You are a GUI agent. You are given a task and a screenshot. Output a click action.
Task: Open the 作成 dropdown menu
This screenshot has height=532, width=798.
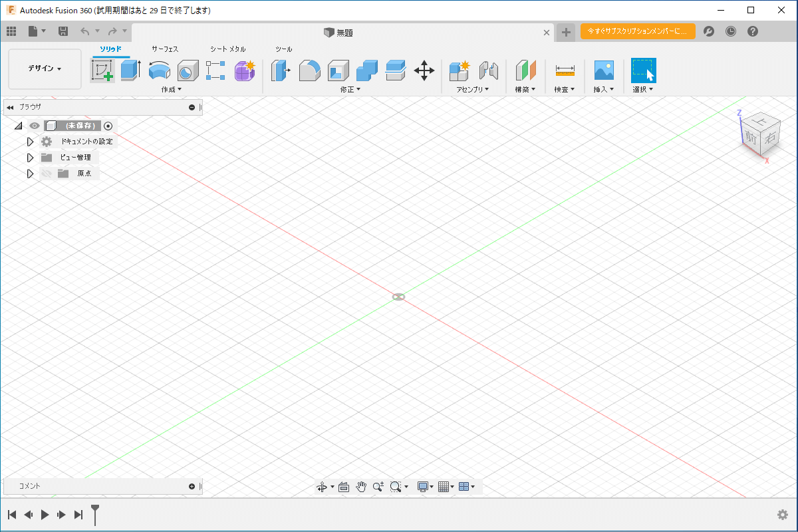tap(171, 89)
